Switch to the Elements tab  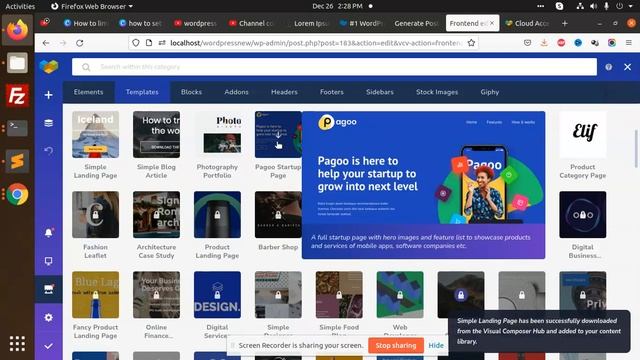[x=89, y=92]
